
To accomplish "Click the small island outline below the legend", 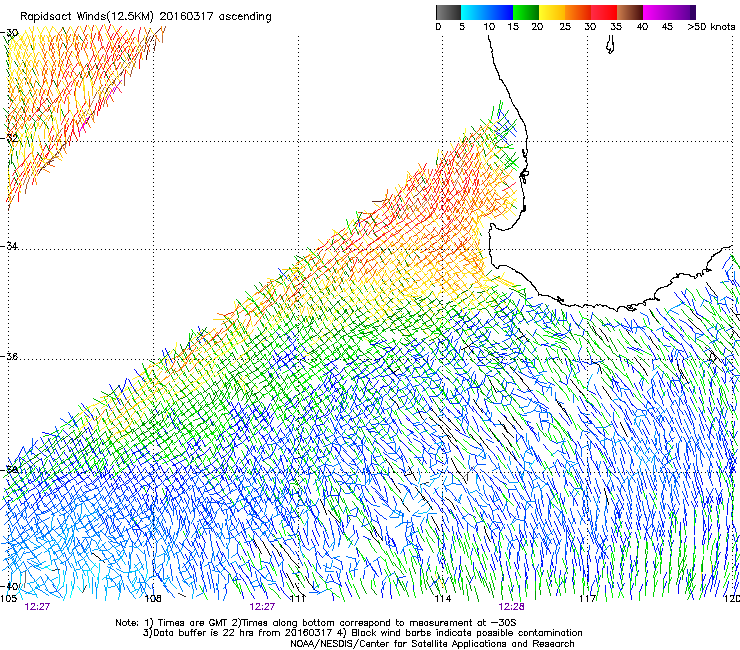I will [x=610, y=45].
